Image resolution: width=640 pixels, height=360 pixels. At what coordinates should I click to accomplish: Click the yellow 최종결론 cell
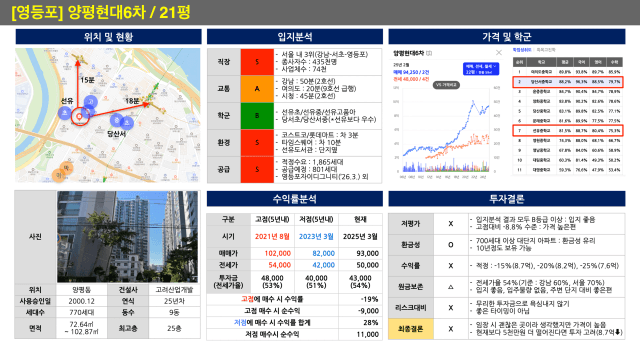(411, 329)
